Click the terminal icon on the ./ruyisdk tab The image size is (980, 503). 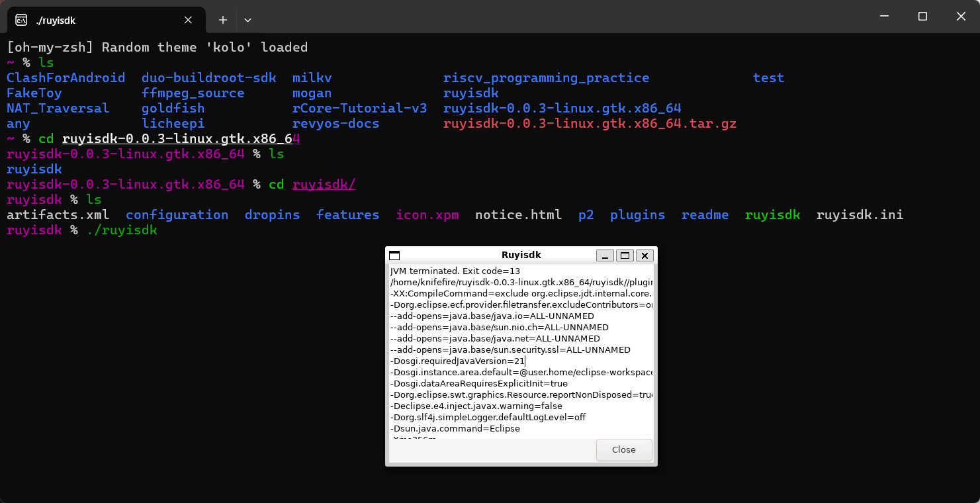click(x=21, y=20)
